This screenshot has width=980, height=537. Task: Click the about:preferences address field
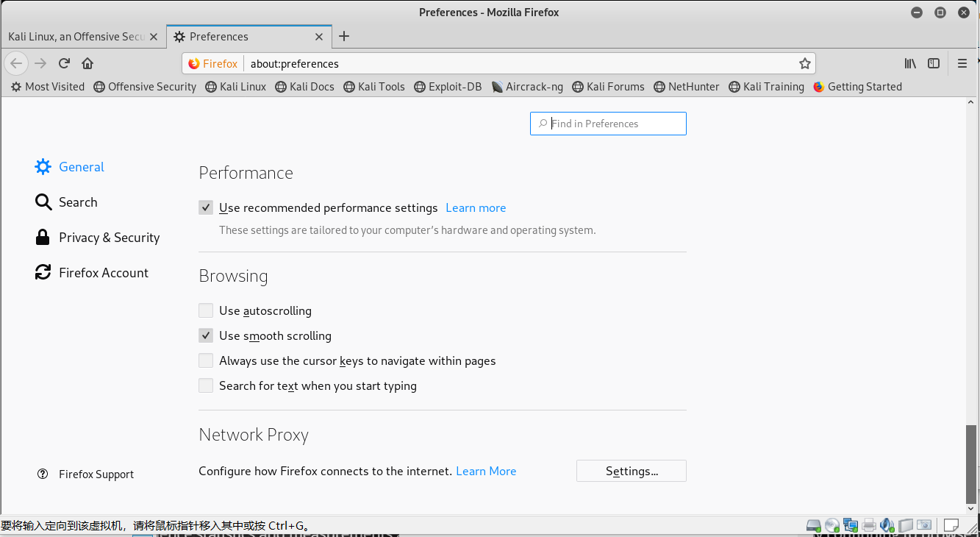click(x=520, y=63)
